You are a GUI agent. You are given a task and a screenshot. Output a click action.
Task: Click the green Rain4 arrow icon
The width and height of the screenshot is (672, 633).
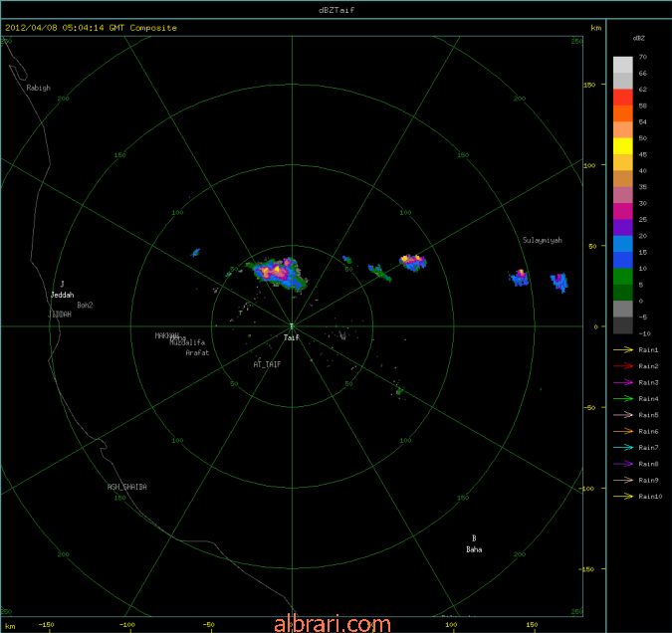(x=623, y=398)
